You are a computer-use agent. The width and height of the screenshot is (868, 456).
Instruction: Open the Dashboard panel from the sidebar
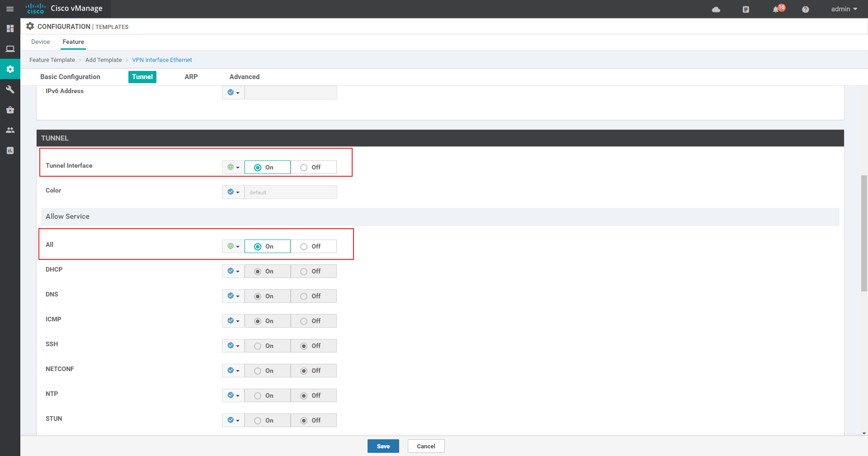[x=10, y=28]
